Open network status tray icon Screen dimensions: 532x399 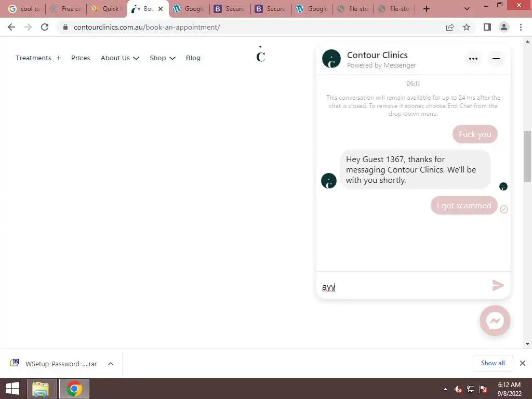pyautogui.click(x=471, y=389)
